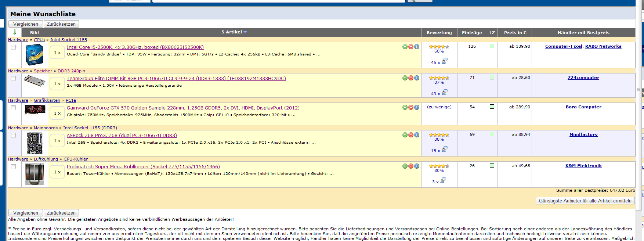Open info icon for TeamGroup Elite DIMM Kit
This screenshot has width=644, height=241.
[417, 78]
